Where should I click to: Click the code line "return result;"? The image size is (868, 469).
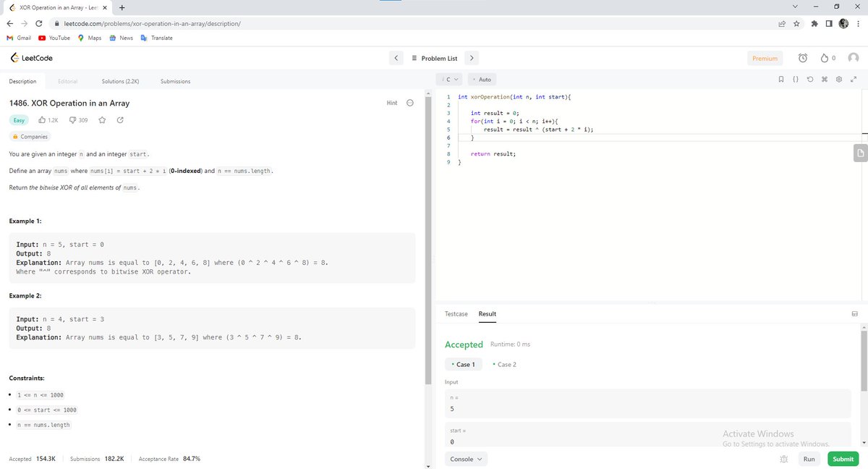[x=493, y=154]
